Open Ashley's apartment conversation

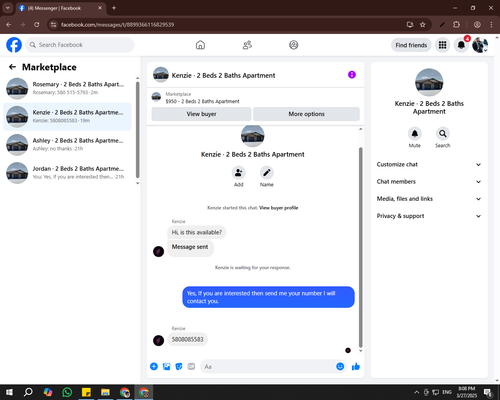pyautogui.click(x=67, y=145)
